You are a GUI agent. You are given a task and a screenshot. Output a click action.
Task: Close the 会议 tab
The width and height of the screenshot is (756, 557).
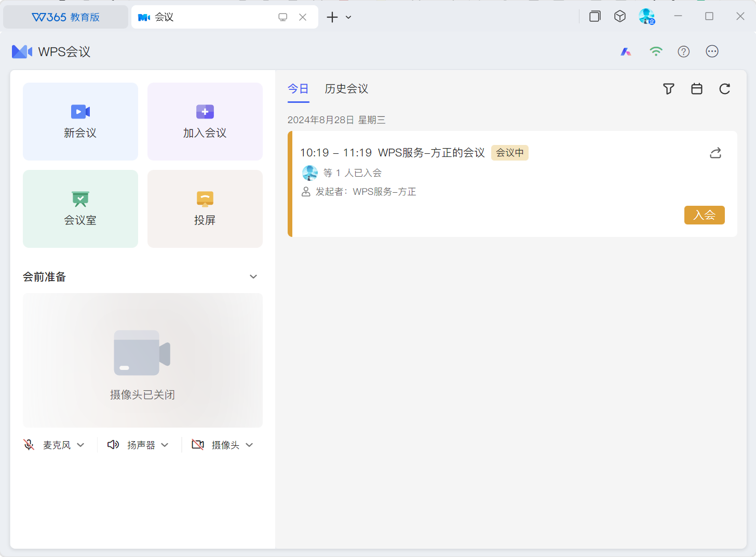pos(303,17)
